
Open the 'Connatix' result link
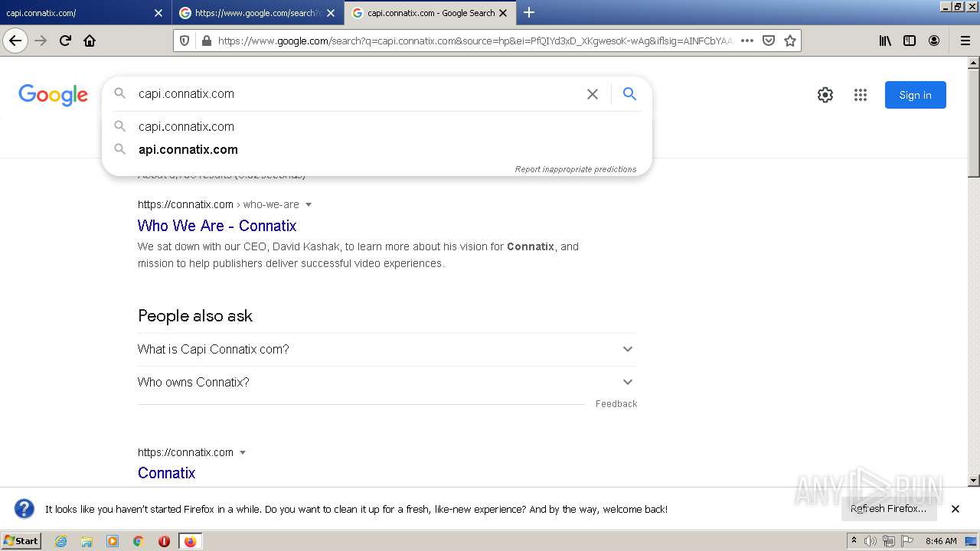166,473
